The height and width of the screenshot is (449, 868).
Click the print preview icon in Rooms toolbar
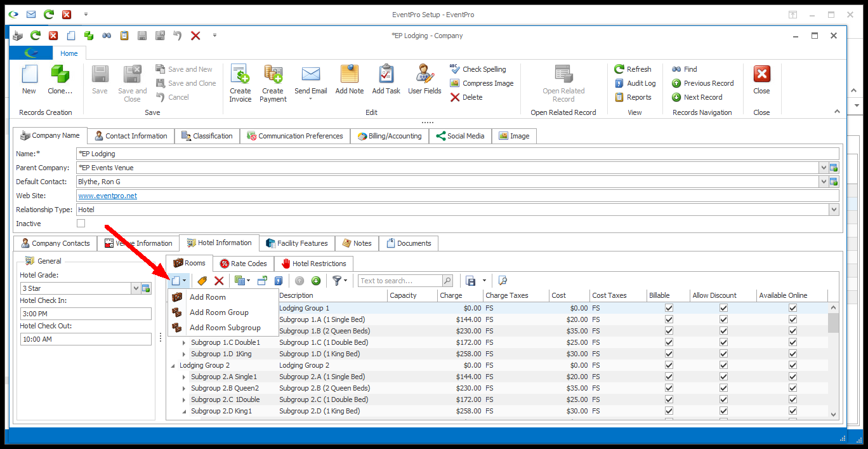coord(503,281)
